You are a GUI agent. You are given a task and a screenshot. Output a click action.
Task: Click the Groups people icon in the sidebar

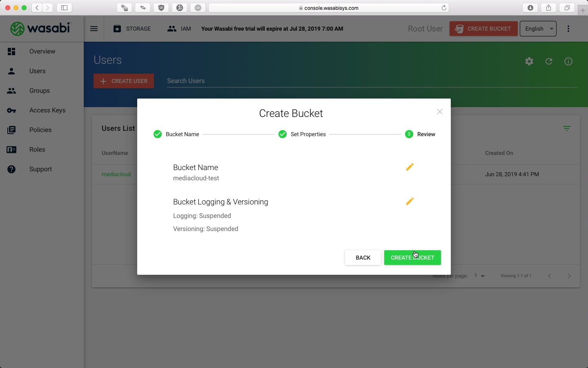click(x=11, y=91)
